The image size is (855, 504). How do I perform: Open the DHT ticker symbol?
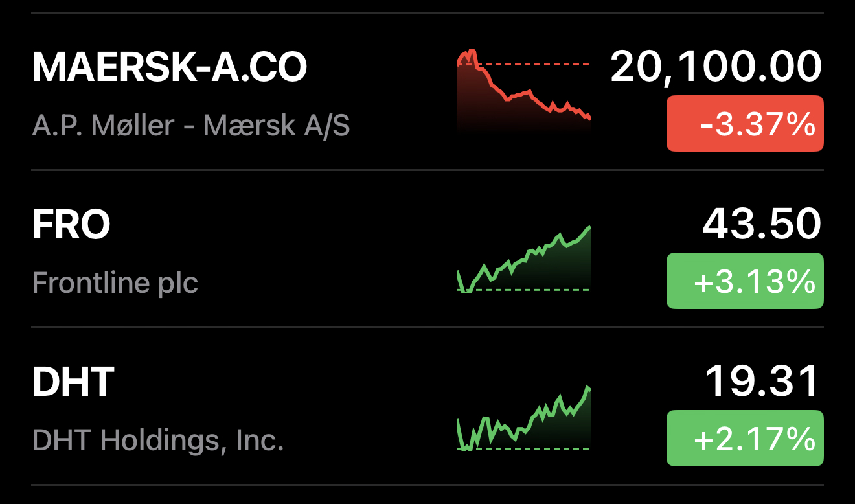coord(73,382)
